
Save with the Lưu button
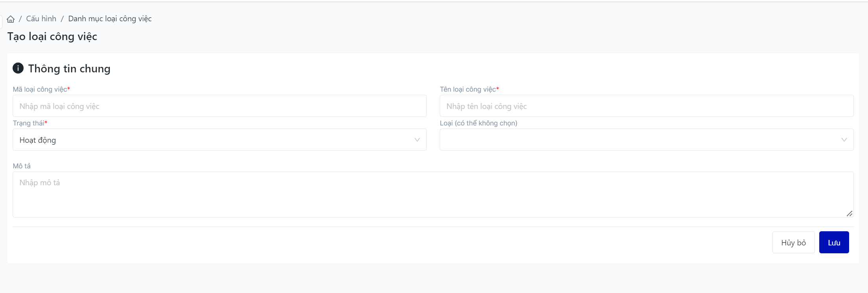click(x=834, y=243)
